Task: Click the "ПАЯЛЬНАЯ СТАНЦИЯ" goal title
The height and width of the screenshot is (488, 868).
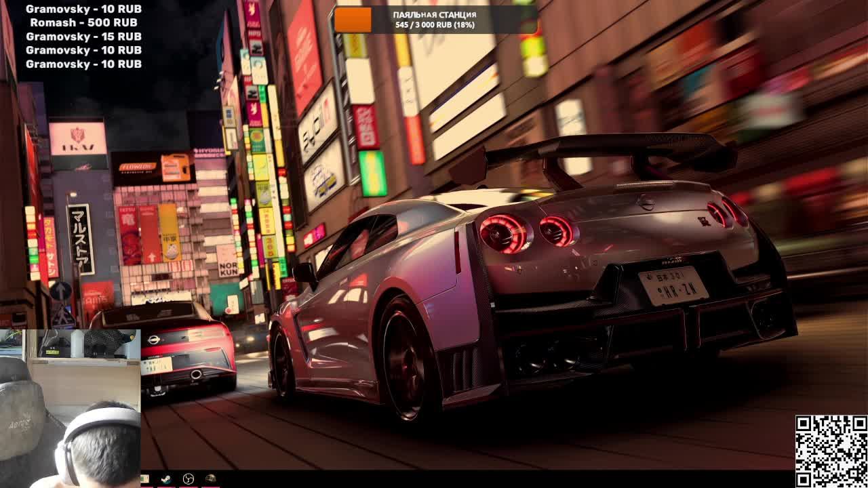Action: (x=435, y=14)
